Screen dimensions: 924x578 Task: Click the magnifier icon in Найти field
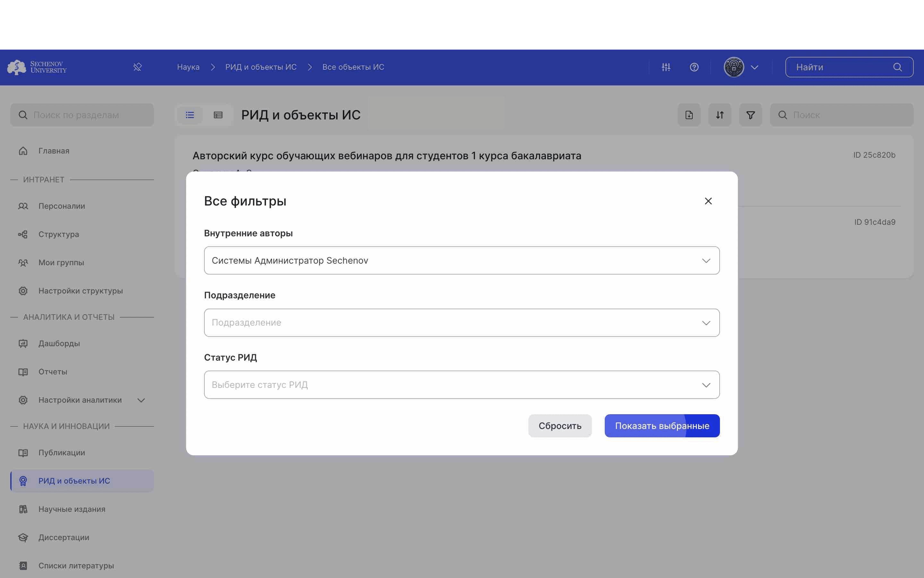[898, 67]
